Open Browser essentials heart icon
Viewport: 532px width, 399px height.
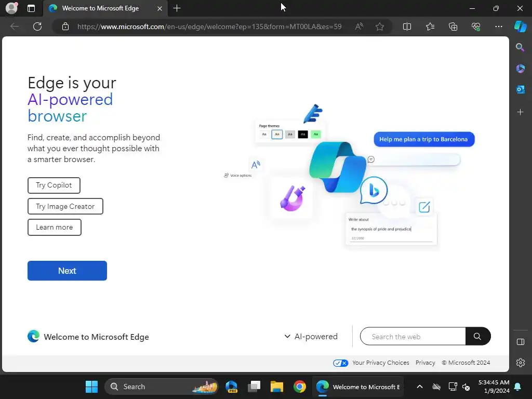[x=476, y=26]
